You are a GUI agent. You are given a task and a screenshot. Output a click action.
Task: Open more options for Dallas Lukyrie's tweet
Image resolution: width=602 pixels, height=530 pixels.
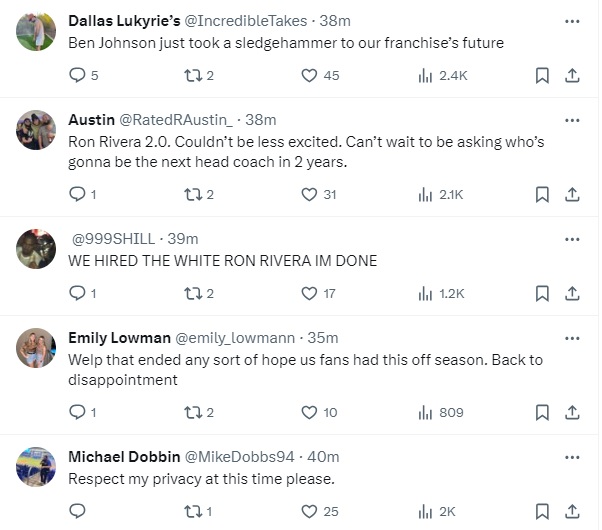(x=572, y=20)
